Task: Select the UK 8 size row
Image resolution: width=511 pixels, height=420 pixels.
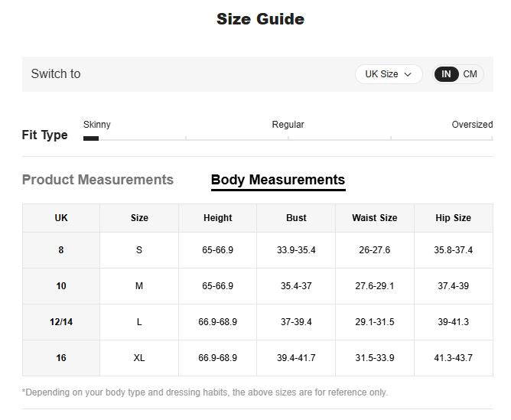Action: [x=61, y=250]
